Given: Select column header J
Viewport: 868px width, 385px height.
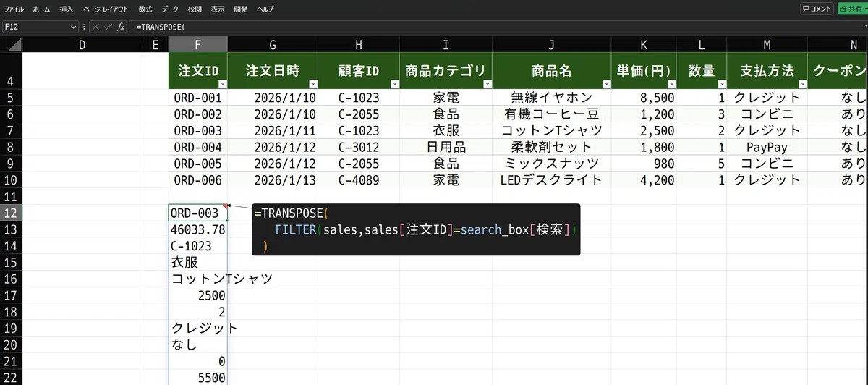Looking at the screenshot, I should [552, 45].
